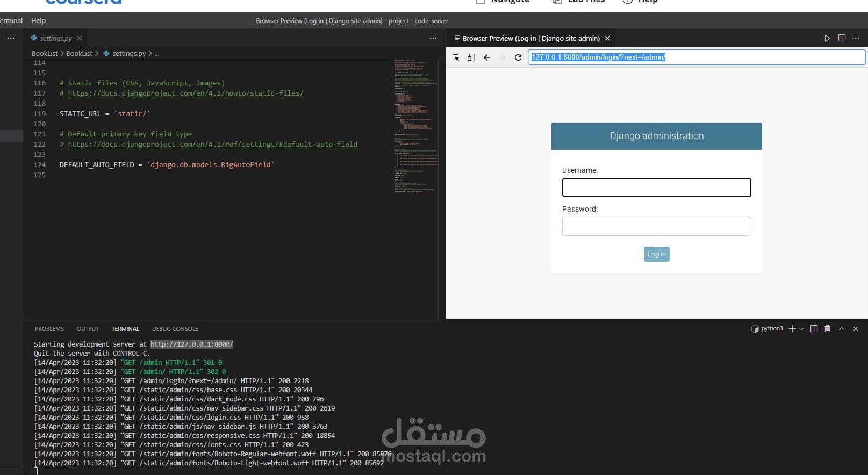868x475 pixels.
Task: Switch to the PROBLEMS panel tab
Action: tap(49, 329)
